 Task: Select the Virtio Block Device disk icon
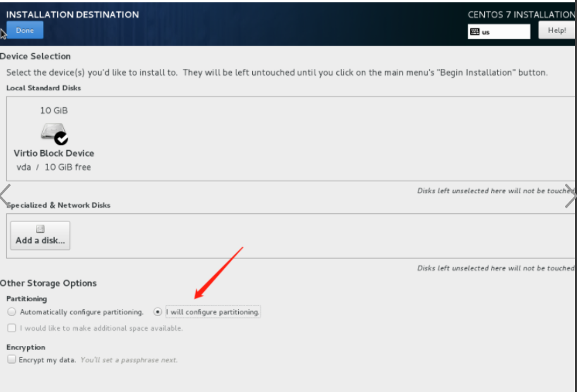click(54, 133)
